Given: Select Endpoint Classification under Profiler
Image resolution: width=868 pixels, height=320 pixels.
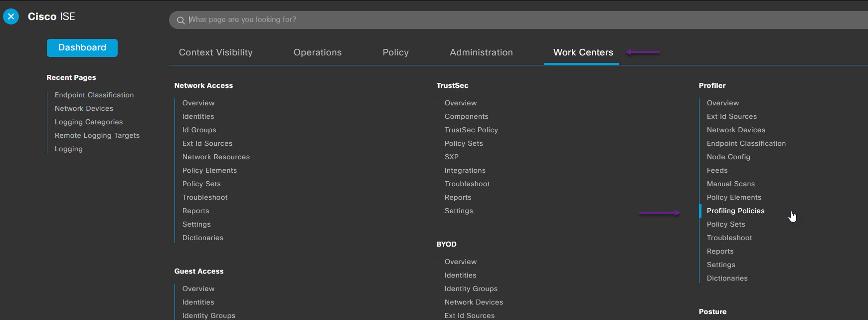Looking at the screenshot, I should (x=746, y=143).
